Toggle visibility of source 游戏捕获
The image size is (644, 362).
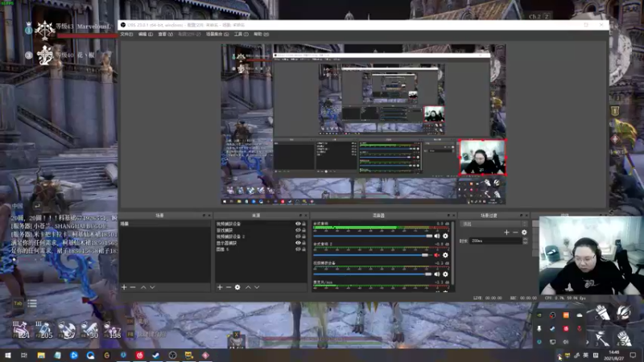click(298, 230)
